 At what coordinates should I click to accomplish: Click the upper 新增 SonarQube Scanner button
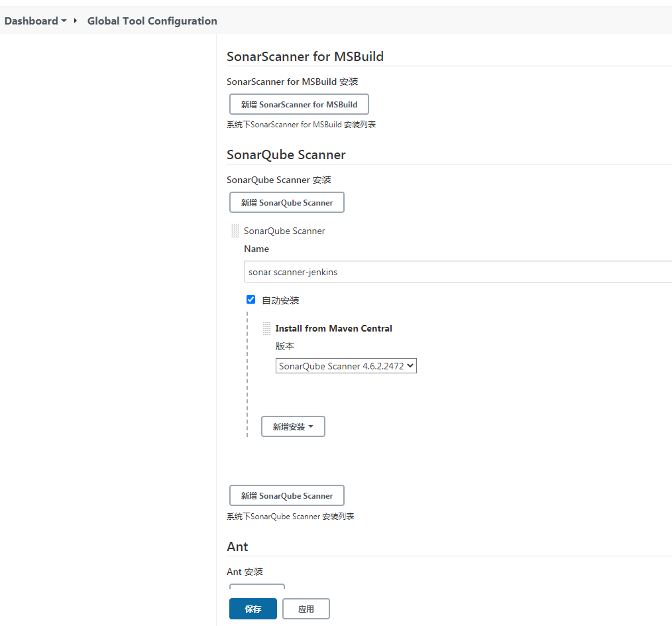coord(286,202)
